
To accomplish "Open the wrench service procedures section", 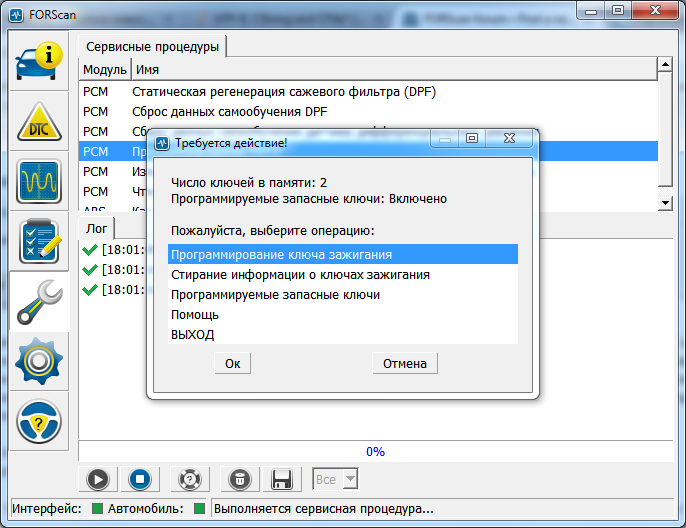I will tap(39, 300).
